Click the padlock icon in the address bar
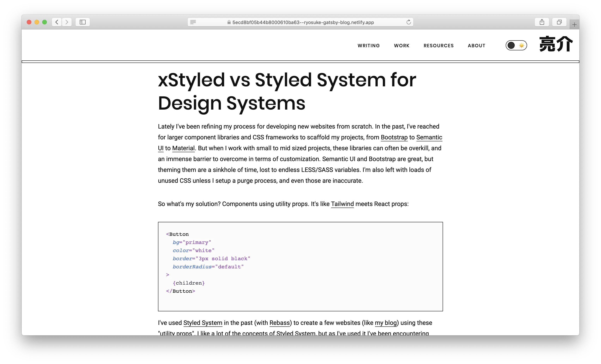 (x=229, y=22)
